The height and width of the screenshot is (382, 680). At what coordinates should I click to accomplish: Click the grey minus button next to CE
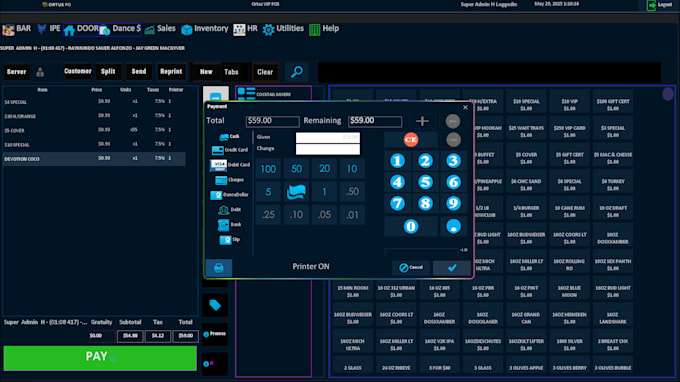(x=453, y=140)
